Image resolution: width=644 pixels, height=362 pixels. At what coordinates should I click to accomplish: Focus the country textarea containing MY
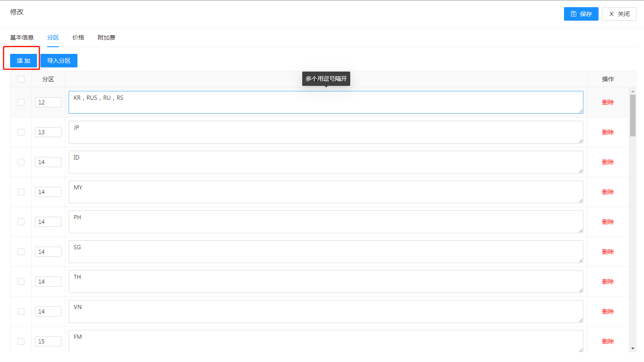pyautogui.click(x=326, y=192)
